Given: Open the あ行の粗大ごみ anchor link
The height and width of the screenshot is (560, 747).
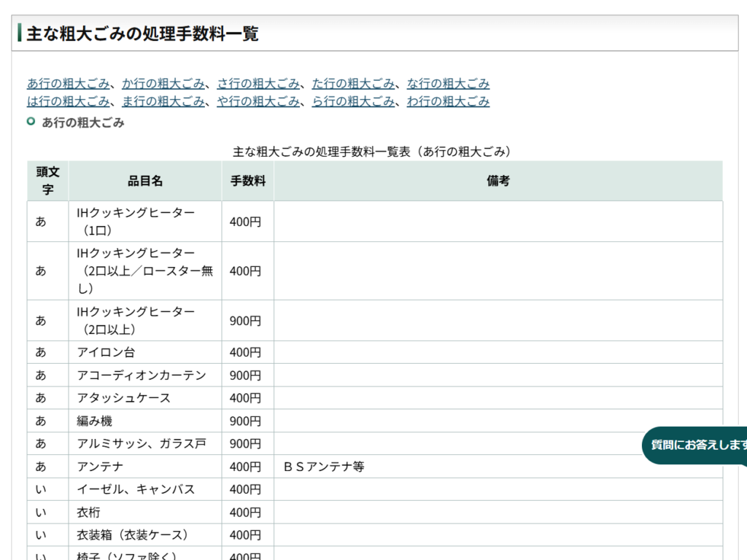Looking at the screenshot, I should pyautogui.click(x=69, y=84).
